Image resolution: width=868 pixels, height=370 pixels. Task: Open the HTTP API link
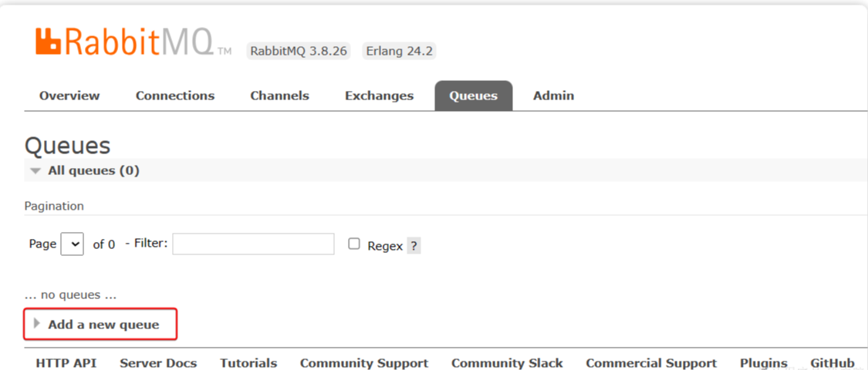pos(66,363)
